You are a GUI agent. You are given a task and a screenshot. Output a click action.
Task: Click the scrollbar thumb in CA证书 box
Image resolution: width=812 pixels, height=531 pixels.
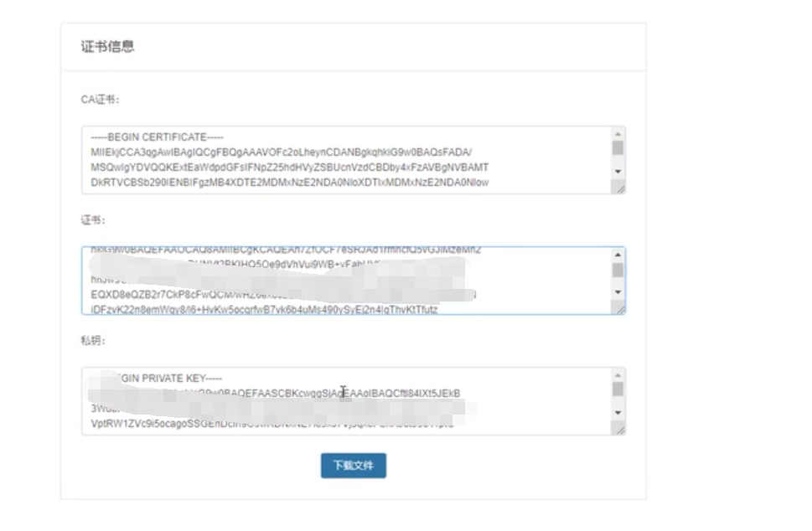(x=618, y=148)
